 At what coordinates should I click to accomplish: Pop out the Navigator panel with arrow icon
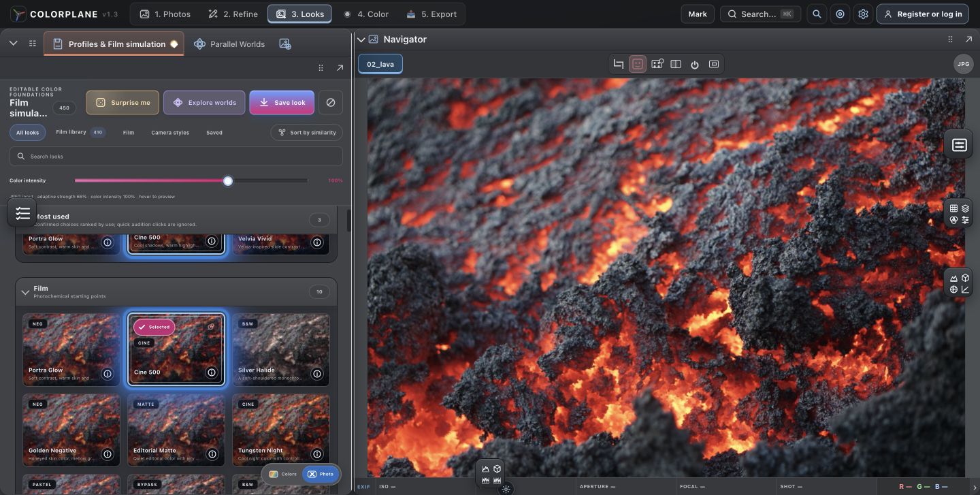[x=969, y=39]
